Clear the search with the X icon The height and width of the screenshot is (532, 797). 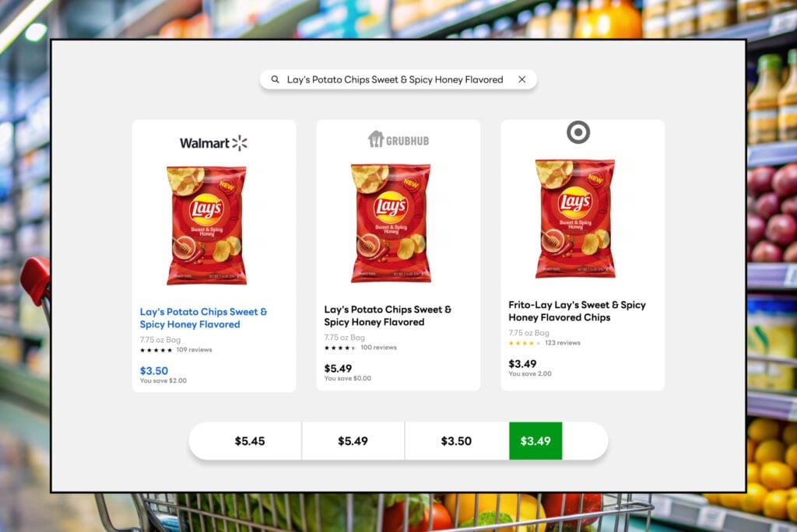click(522, 79)
